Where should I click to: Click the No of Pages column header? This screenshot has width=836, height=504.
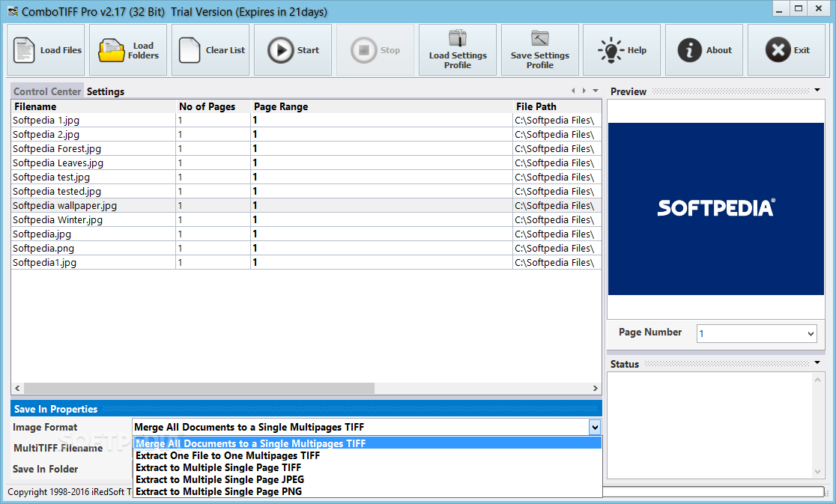(x=213, y=106)
